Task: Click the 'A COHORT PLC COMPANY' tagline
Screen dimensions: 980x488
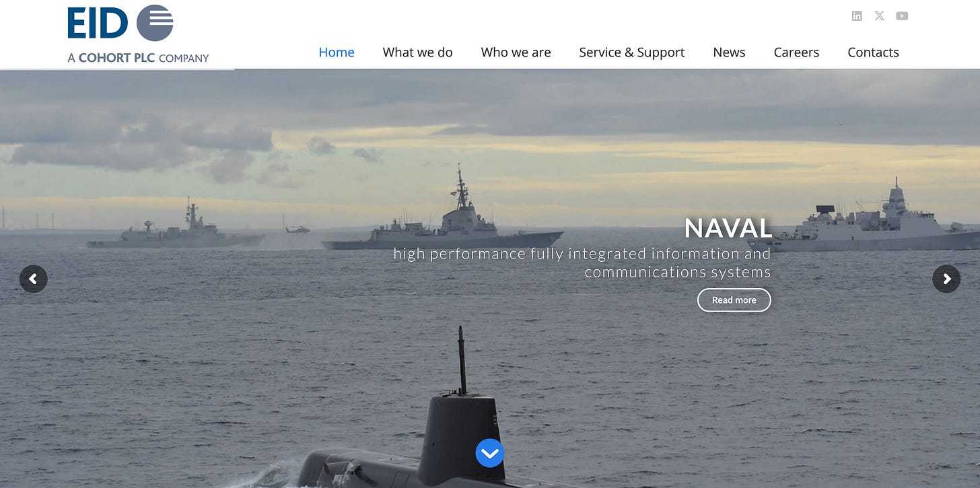Action: click(x=138, y=58)
